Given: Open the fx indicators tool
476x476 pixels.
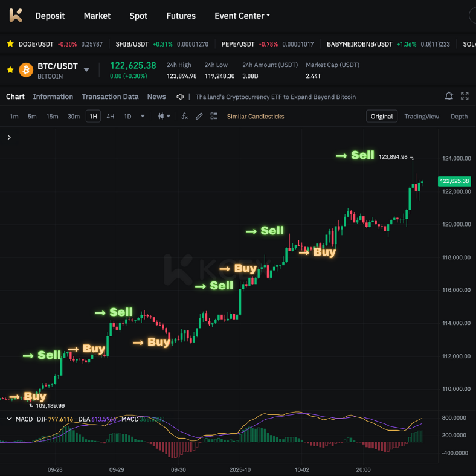Looking at the screenshot, I should point(185,116).
